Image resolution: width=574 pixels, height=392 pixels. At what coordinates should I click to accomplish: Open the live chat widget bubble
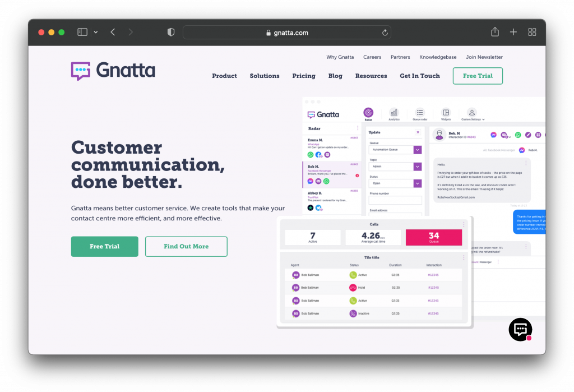pyautogui.click(x=520, y=330)
